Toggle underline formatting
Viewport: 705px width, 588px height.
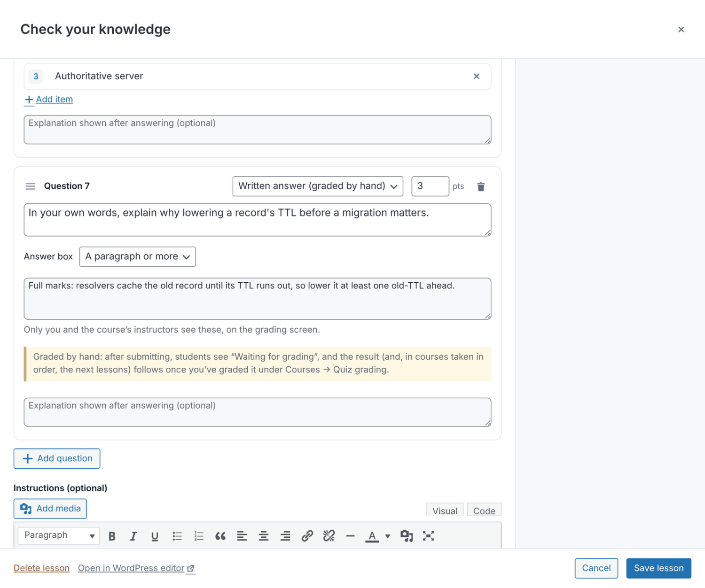click(x=155, y=536)
